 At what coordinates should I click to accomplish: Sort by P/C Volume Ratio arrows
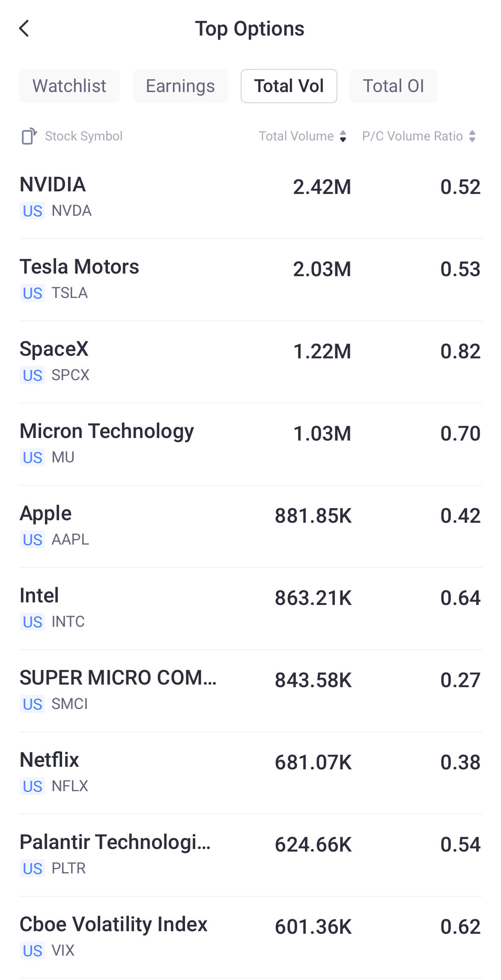472,136
